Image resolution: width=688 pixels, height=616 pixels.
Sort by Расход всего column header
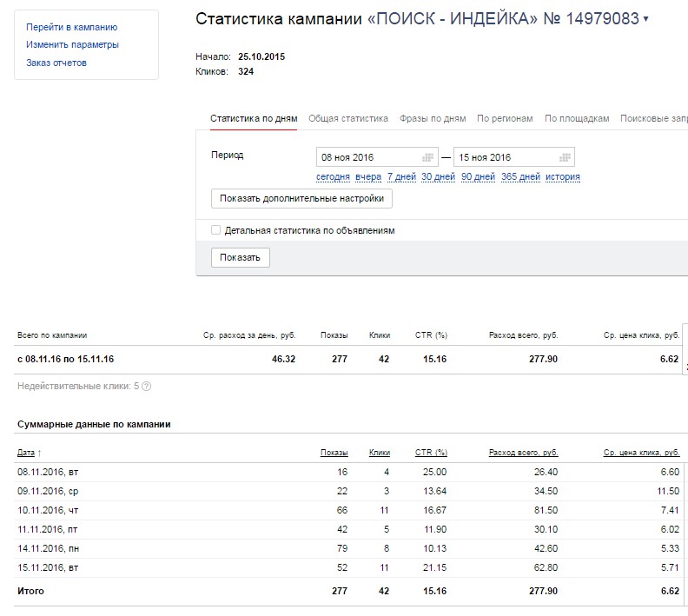point(523,453)
